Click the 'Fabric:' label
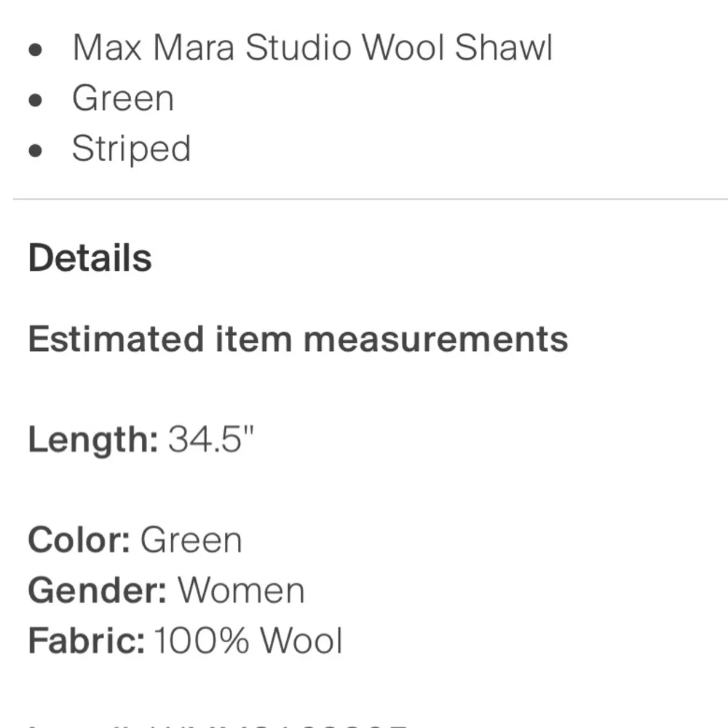728x728 pixels. coord(86,641)
